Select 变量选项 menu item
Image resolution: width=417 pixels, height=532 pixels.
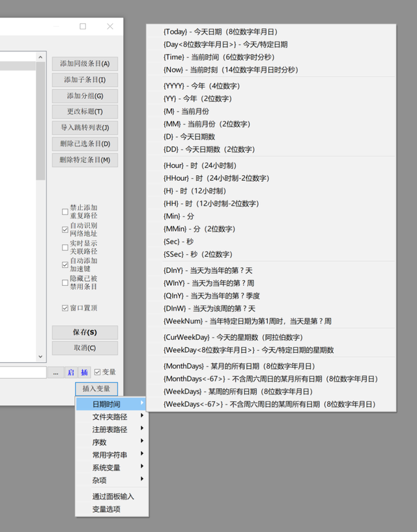point(111,509)
